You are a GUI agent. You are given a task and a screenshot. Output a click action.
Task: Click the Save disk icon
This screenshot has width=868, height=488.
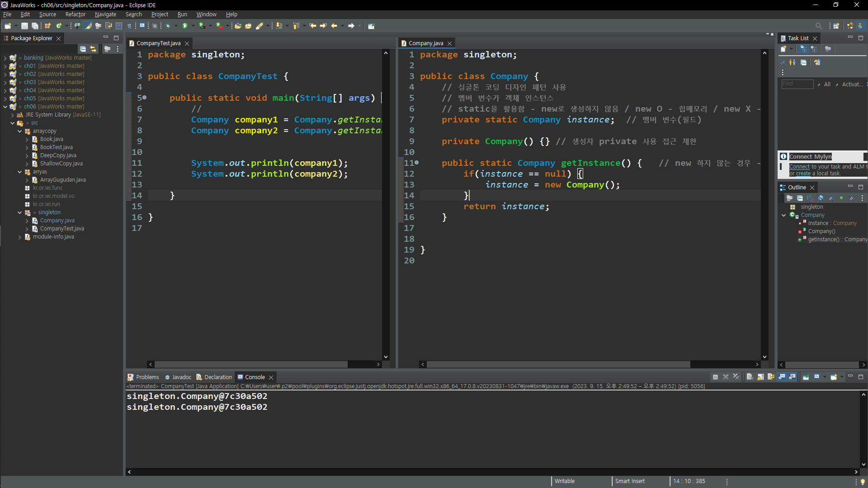pyautogui.click(x=24, y=26)
